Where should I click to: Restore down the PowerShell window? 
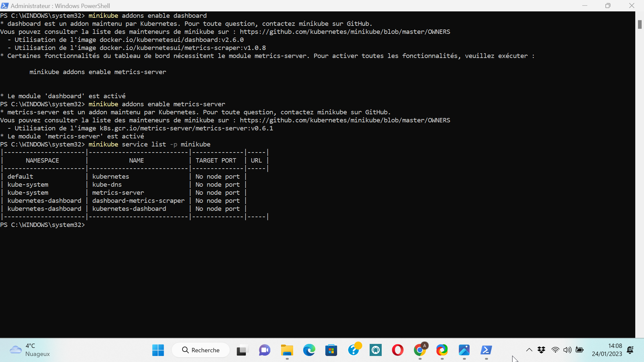(608, 6)
